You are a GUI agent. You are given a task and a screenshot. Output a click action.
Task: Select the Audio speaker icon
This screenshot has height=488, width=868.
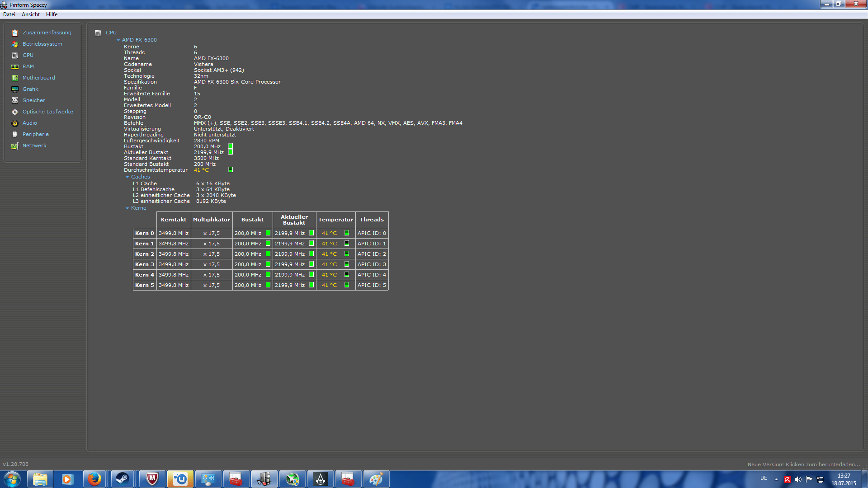click(15, 123)
